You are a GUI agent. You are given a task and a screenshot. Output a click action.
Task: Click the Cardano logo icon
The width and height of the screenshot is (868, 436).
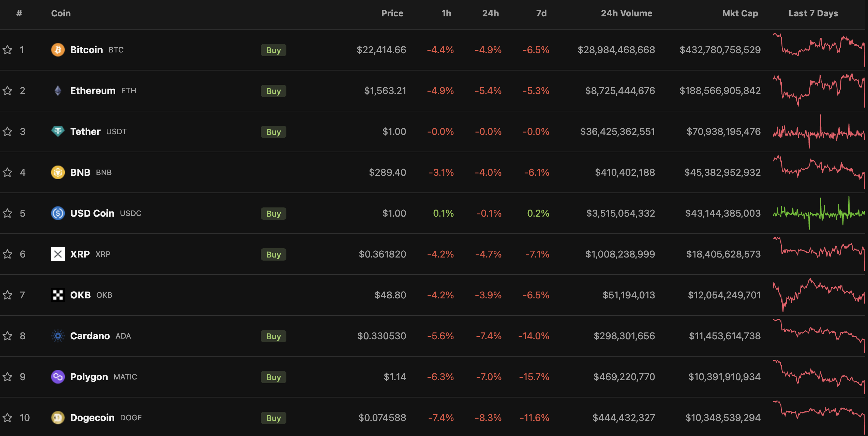(58, 336)
